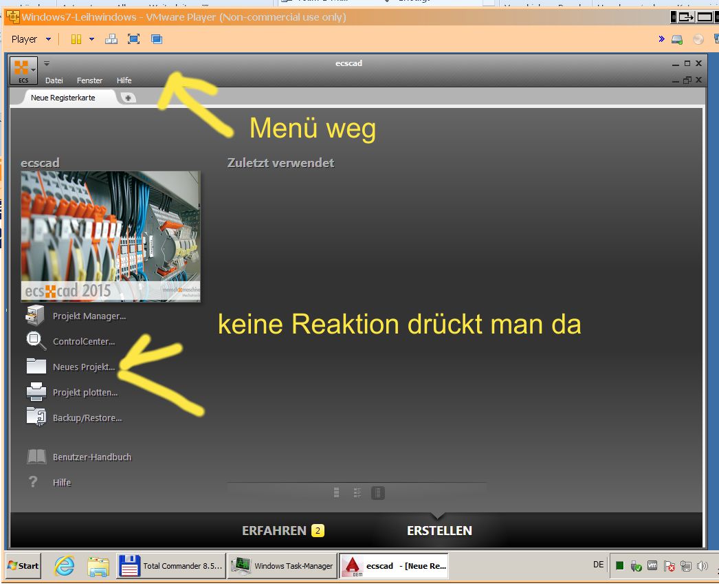
Task: Open the Hilfe menu in menu bar
Action: tap(124, 80)
